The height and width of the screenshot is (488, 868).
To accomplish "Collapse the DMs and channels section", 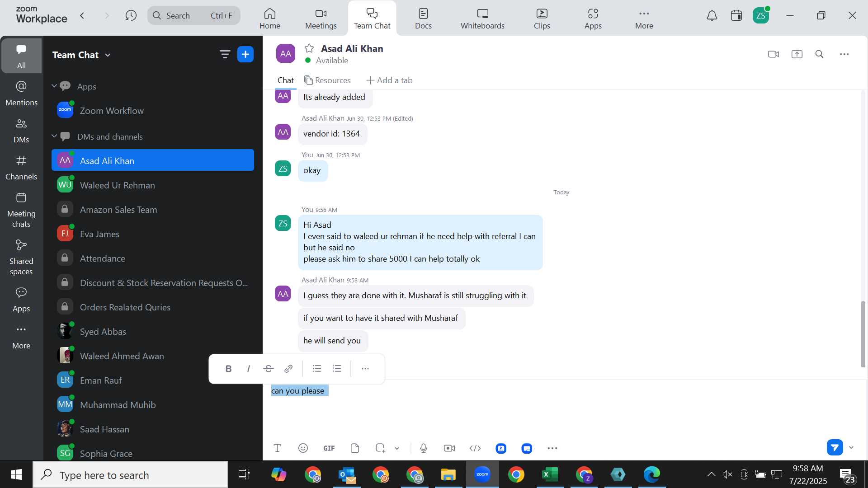I will tap(54, 136).
